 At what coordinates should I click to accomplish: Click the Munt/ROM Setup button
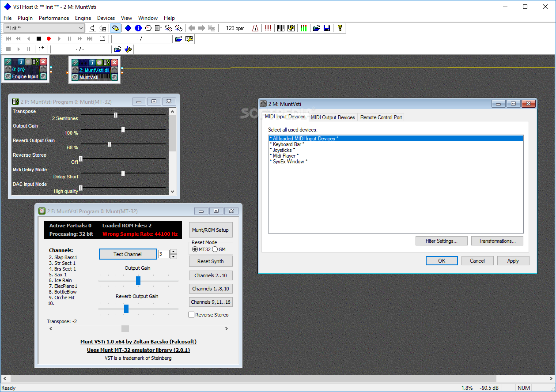coord(211,230)
